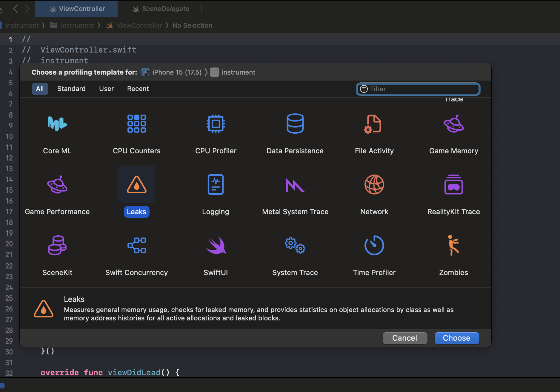
Task: Choose the RealityKit Trace template icon
Action: pyautogui.click(x=453, y=184)
